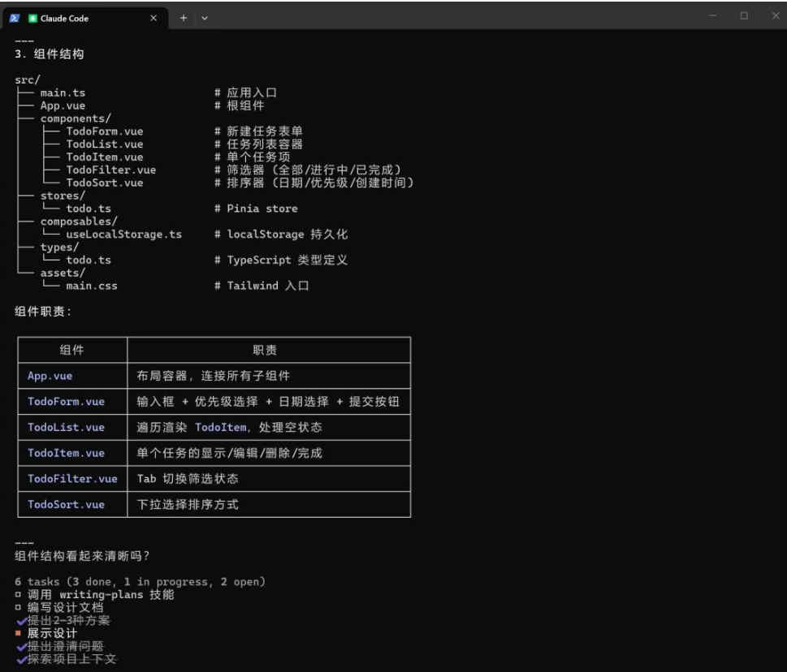
Task: Click the '# 单个任务项' comment
Action: tap(252, 157)
